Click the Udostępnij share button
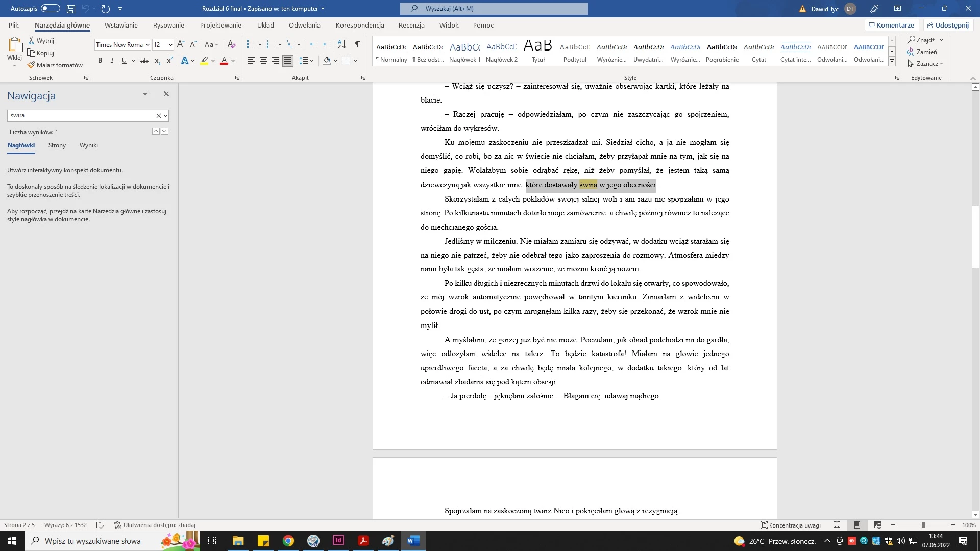The width and height of the screenshot is (980, 551). (x=948, y=25)
